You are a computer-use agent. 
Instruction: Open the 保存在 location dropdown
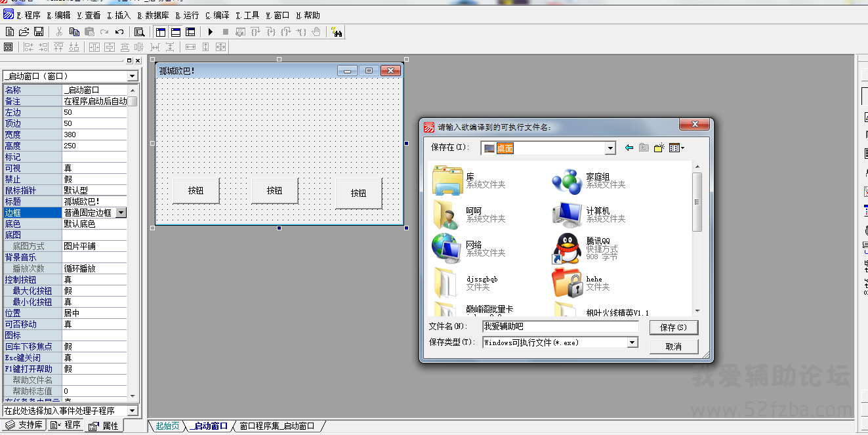coord(610,148)
